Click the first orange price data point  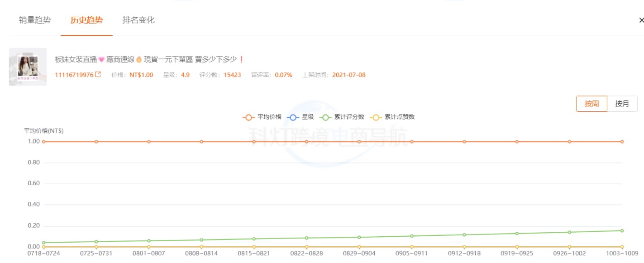coord(43,141)
